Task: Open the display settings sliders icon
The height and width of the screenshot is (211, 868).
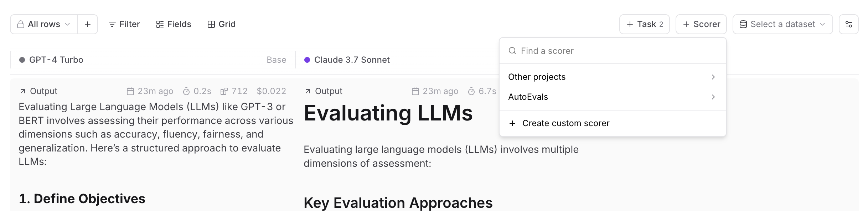Action: click(x=849, y=24)
